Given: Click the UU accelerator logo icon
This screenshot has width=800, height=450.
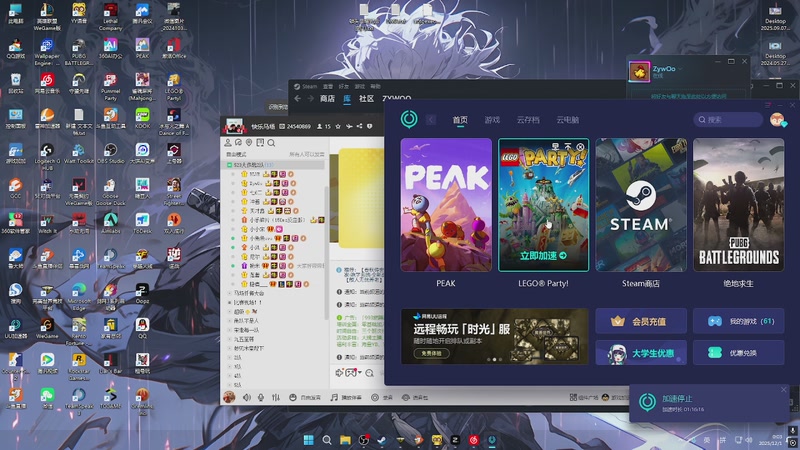Looking at the screenshot, I should click(409, 119).
